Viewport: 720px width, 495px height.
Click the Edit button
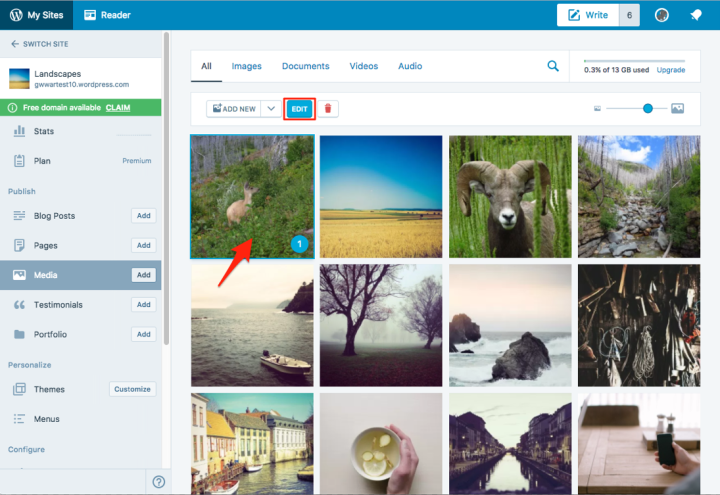pos(299,108)
